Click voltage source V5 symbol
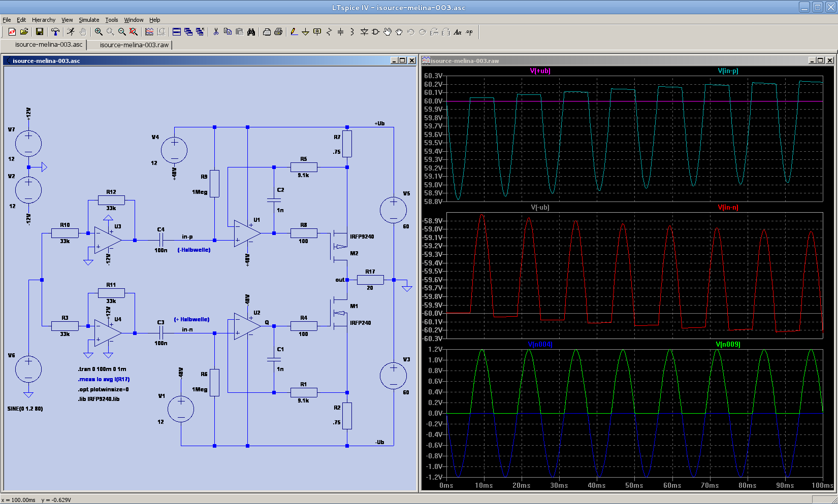This screenshot has height=504, width=838. [394, 210]
